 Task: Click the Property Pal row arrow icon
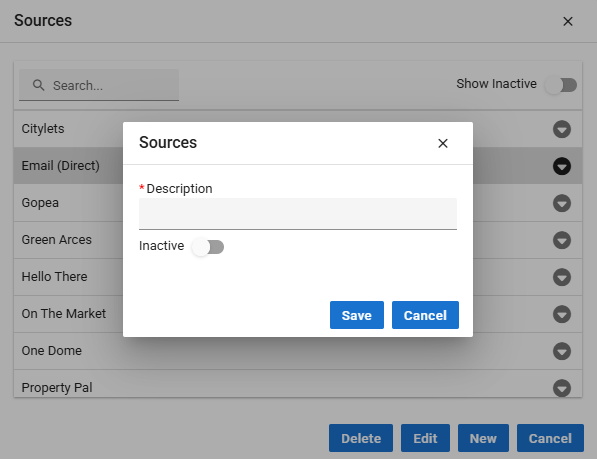pos(562,388)
